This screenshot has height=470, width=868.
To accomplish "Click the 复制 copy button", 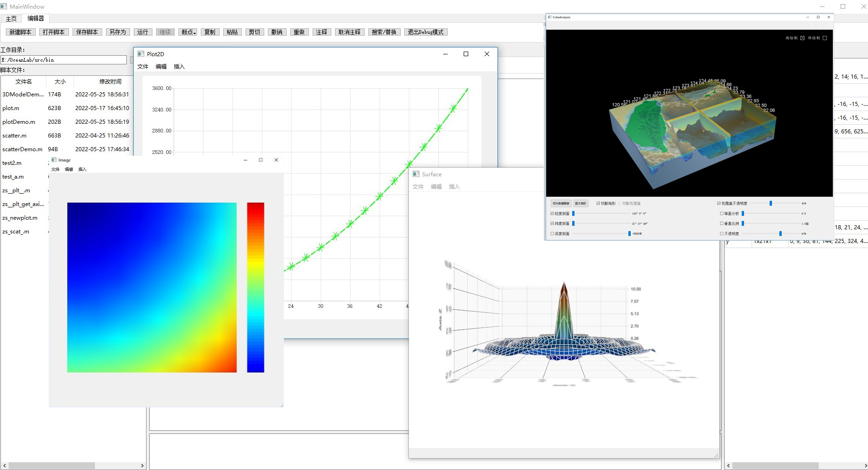I will pyautogui.click(x=210, y=32).
